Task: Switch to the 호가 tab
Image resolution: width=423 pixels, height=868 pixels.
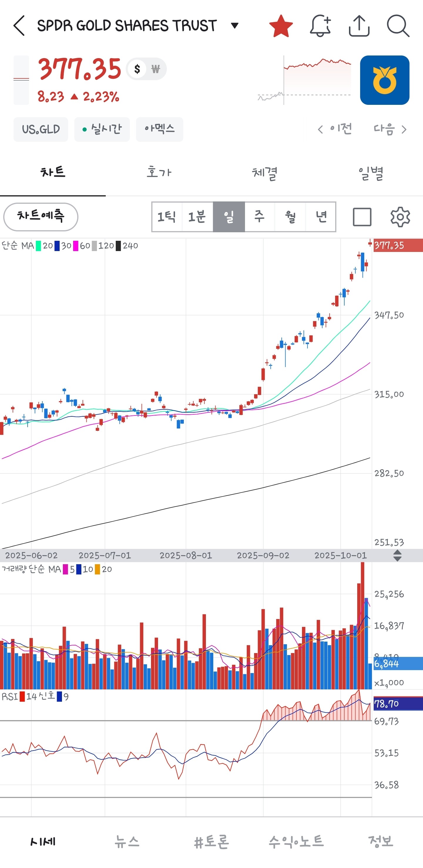Action: point(159,173)
